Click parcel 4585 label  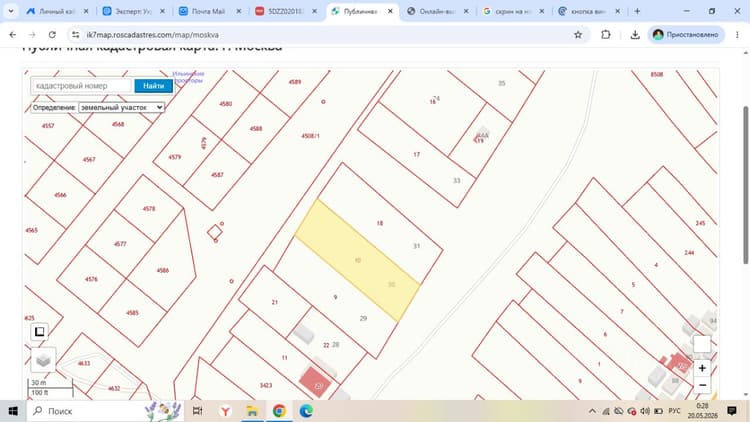[132, 313]
